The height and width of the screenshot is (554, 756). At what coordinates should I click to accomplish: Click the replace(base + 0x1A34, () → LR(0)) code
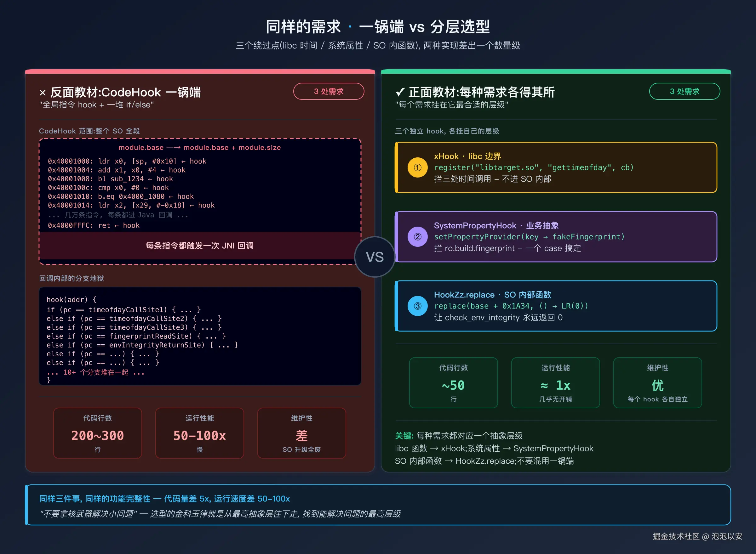[x=511, y=306]
